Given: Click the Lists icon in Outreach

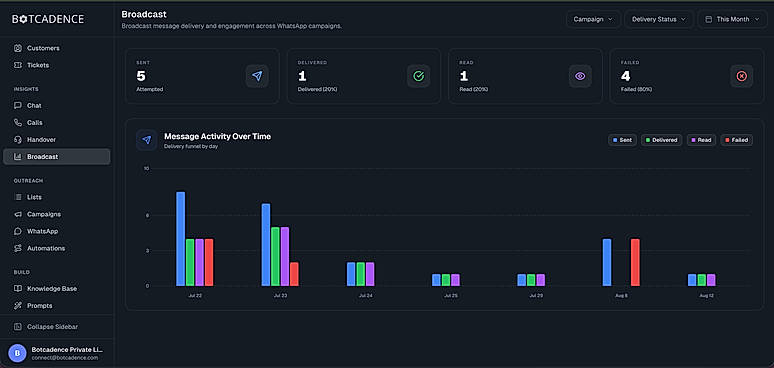Looking at the screenshot, I should point(18,197).
